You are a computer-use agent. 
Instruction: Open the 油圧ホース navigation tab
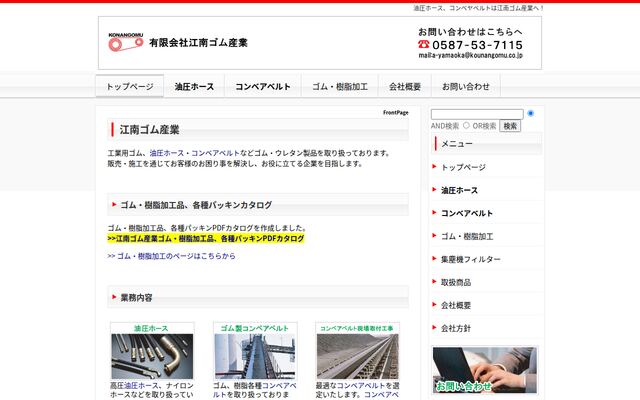point(194,86)
